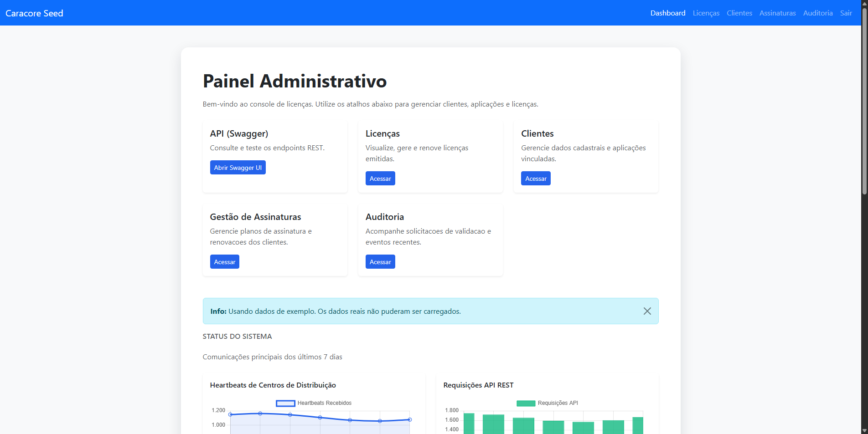
Task: Open the Auditoria navigation item
Action: coord(817,13)
